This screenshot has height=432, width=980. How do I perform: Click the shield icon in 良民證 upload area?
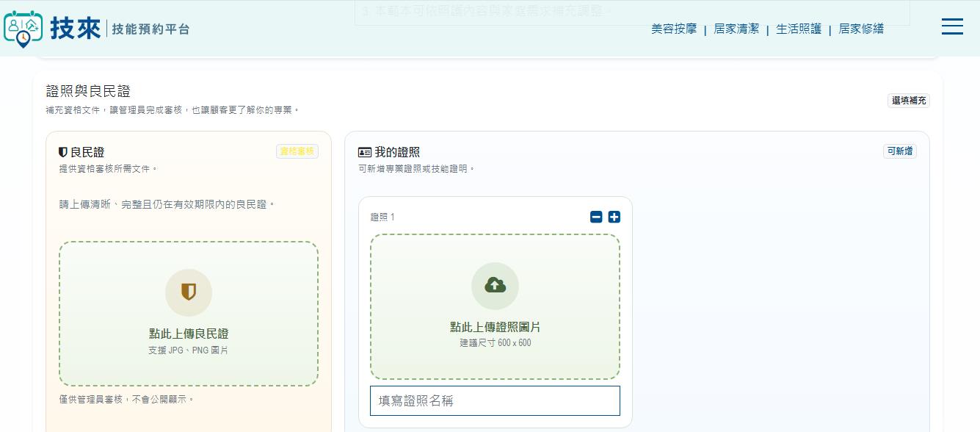(189, 292)
